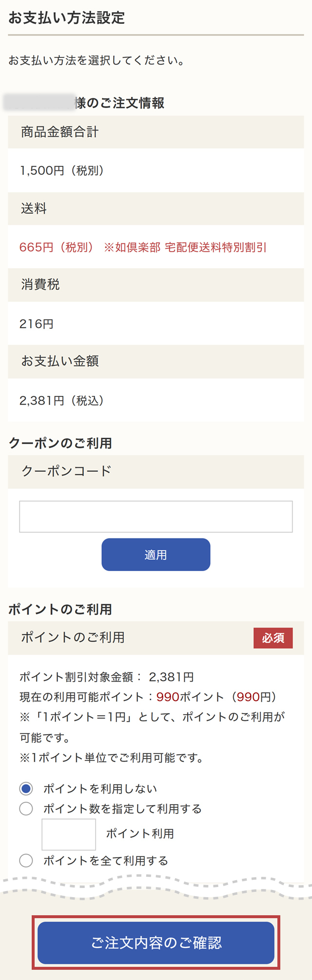Click the 消費税 row label
This screenshot has height=980, width=312.
[x=39, y=285]
